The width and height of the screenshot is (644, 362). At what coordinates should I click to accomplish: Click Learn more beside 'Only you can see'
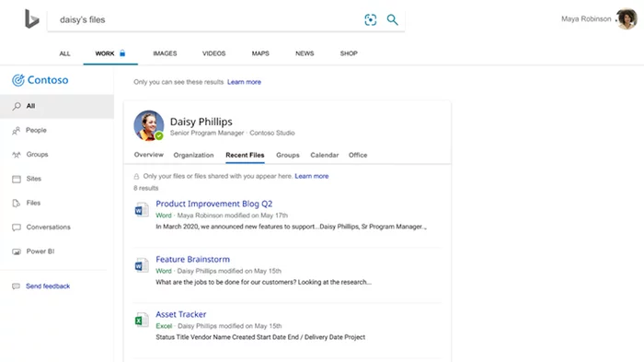point(244,82)
